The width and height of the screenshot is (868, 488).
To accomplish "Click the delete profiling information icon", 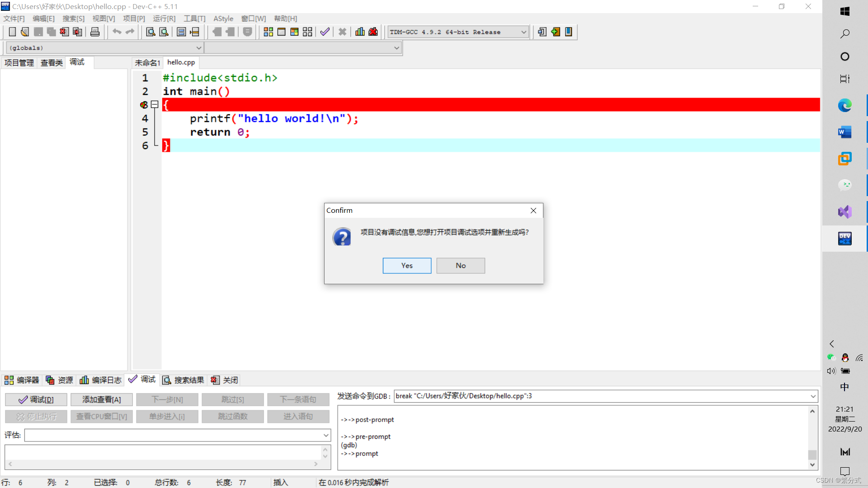I will [373, 32].
